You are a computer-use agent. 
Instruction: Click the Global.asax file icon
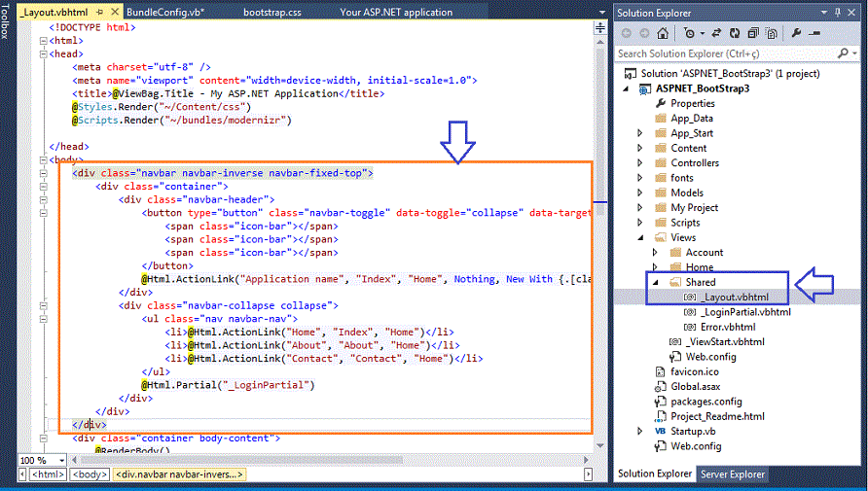[x=661, y=387]
